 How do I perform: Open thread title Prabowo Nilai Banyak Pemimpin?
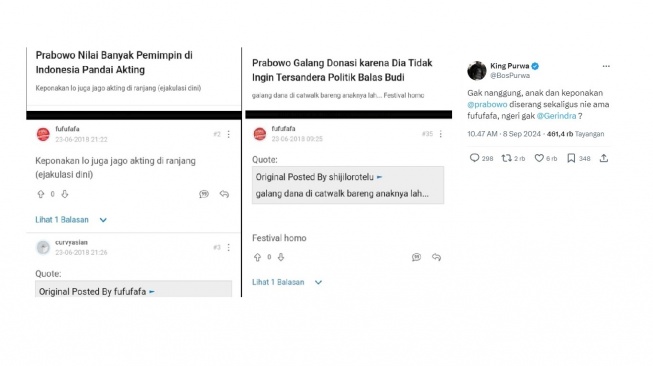tap(114, 62)
